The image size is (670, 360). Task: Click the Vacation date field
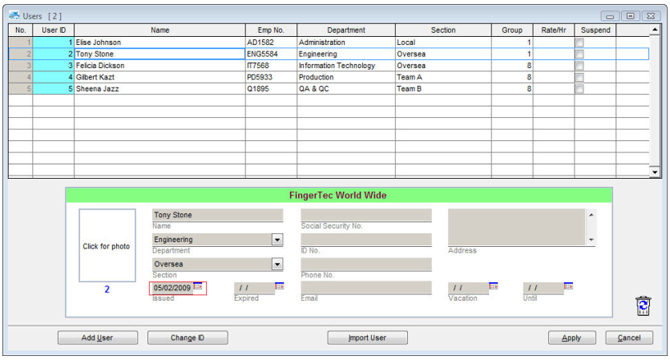click(468, 288)
